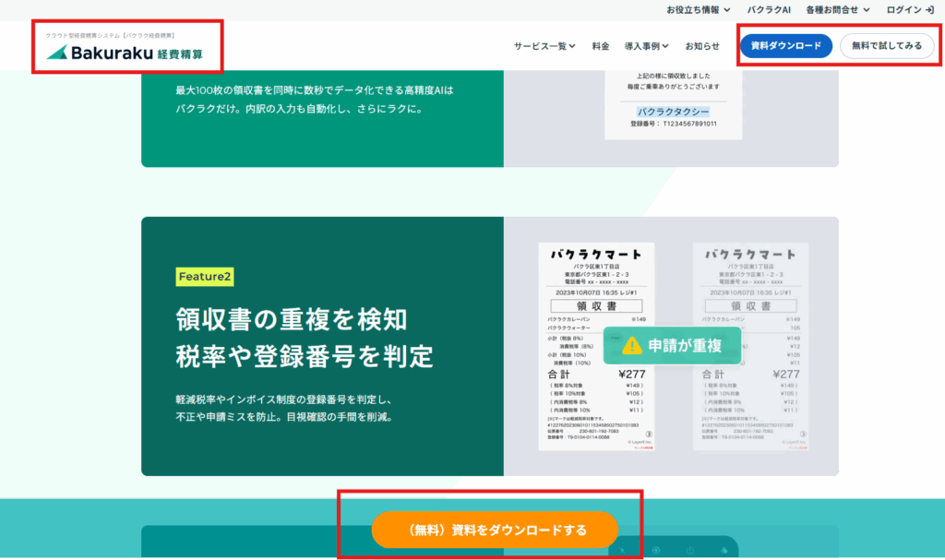The width and height of the screenshot is (945, 560).
Task: Click the 無料で試してみる button
Action: coord(888,43)
